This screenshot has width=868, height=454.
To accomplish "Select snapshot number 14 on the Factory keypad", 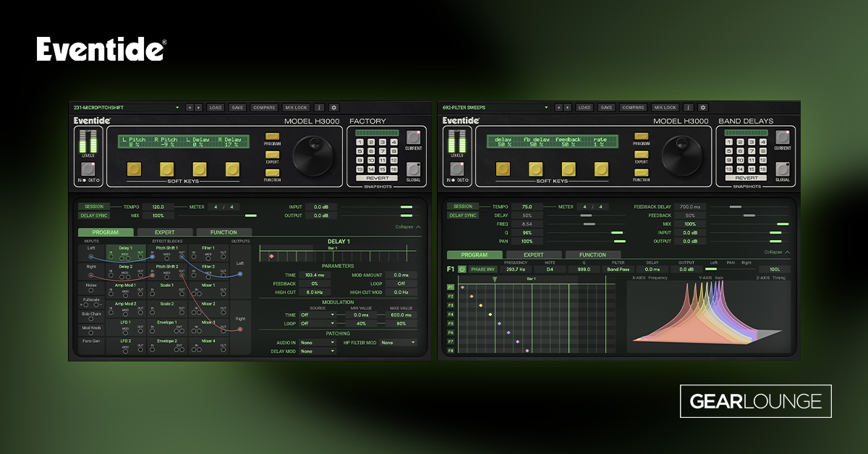I will [371, 168].
